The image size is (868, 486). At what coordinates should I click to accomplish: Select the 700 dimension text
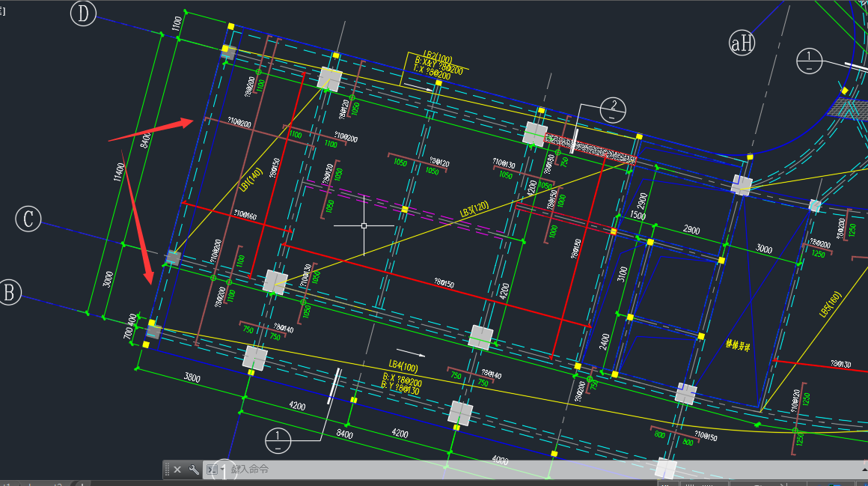(x=128, y=332)
